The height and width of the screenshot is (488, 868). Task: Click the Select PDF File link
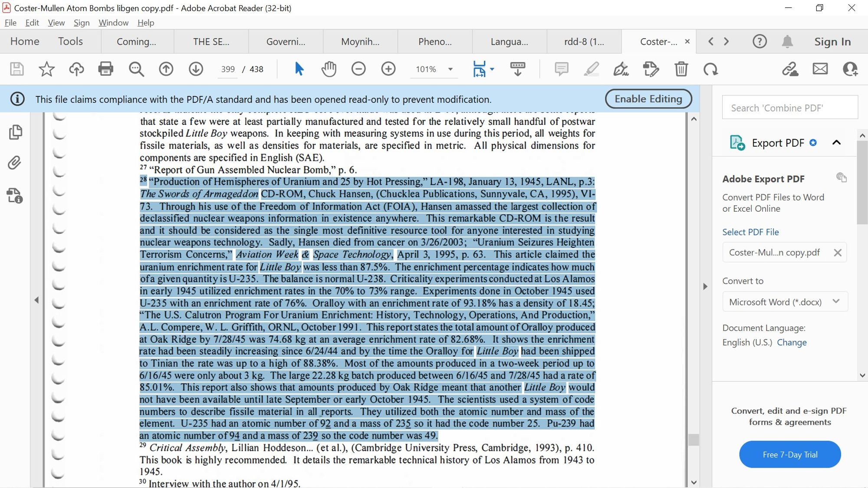tap(750, 232)
